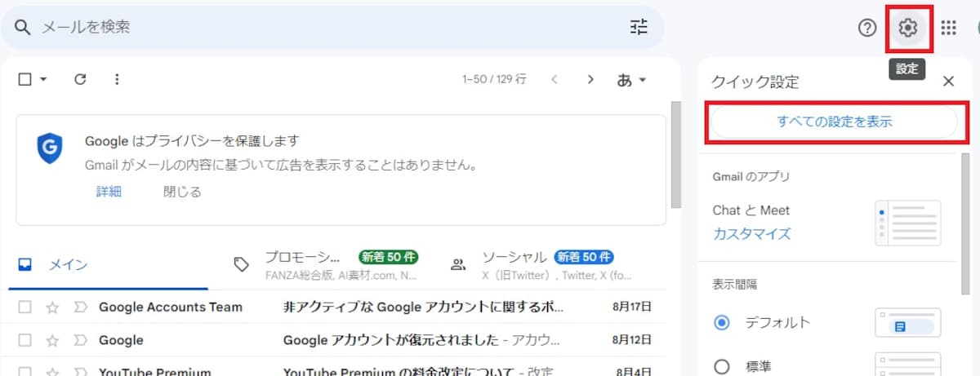
Task: Open the カスタマイズ link
Action: pos(751,234)
